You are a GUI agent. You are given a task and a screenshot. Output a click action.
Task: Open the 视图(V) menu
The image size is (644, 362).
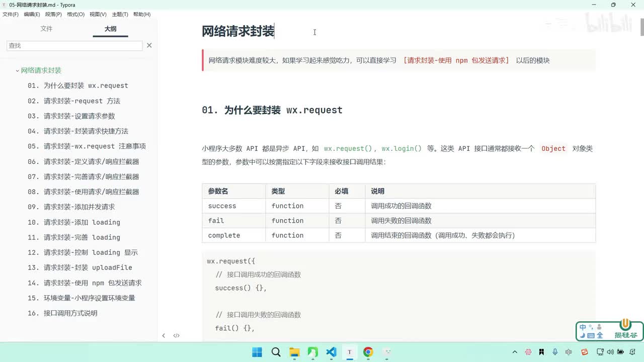(98, 14)
